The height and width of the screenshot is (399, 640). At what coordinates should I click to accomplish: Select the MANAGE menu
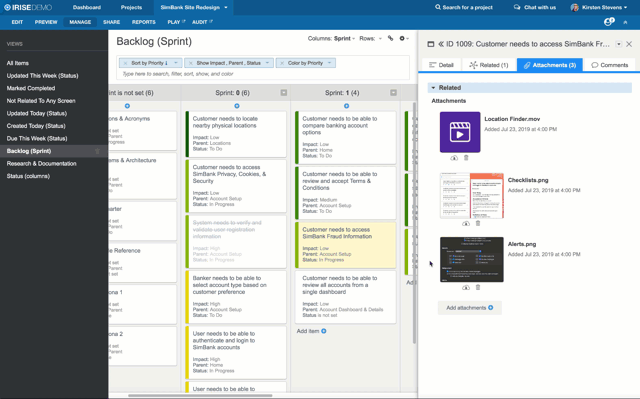(x=80, y=22)
